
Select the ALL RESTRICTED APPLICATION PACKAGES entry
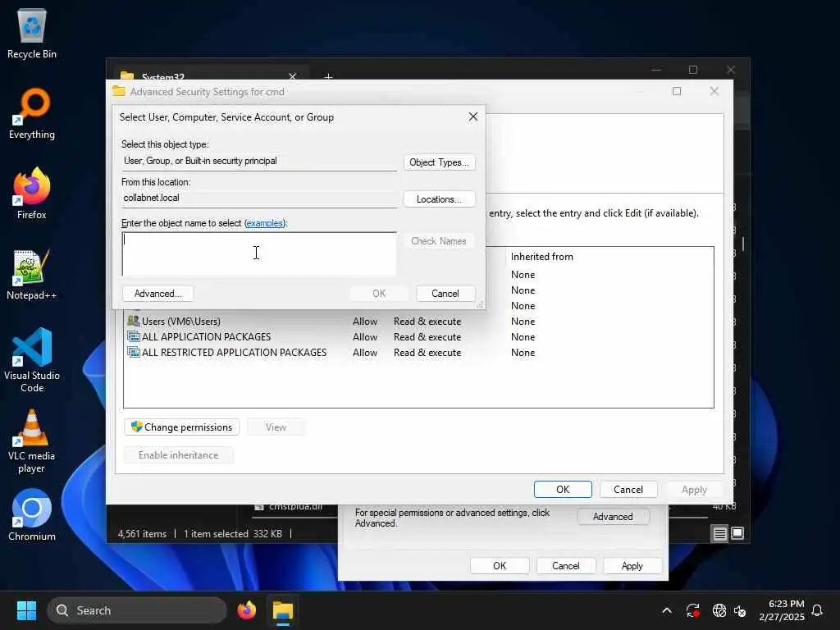pyautogui.click(x=419, y=352)
